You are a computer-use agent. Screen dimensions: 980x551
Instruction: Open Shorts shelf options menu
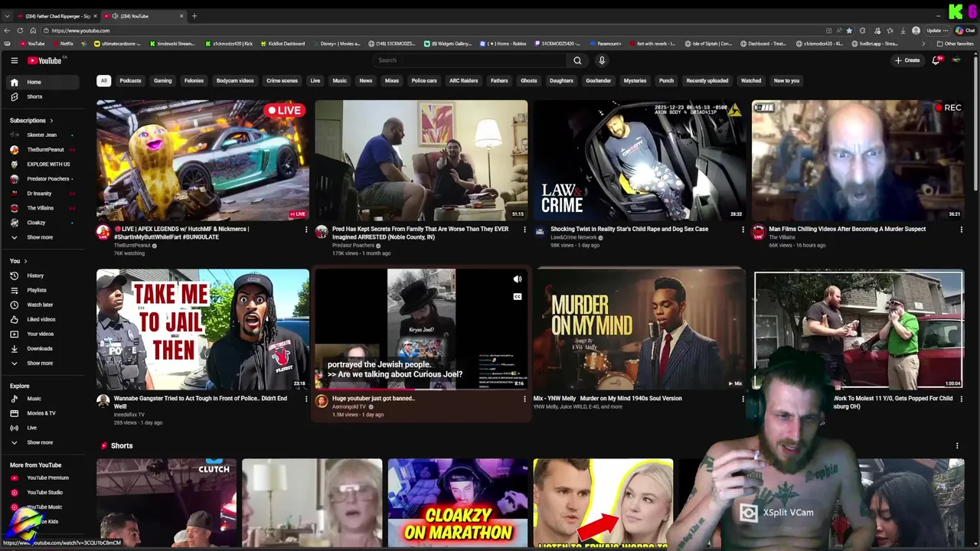coord(957,445)
